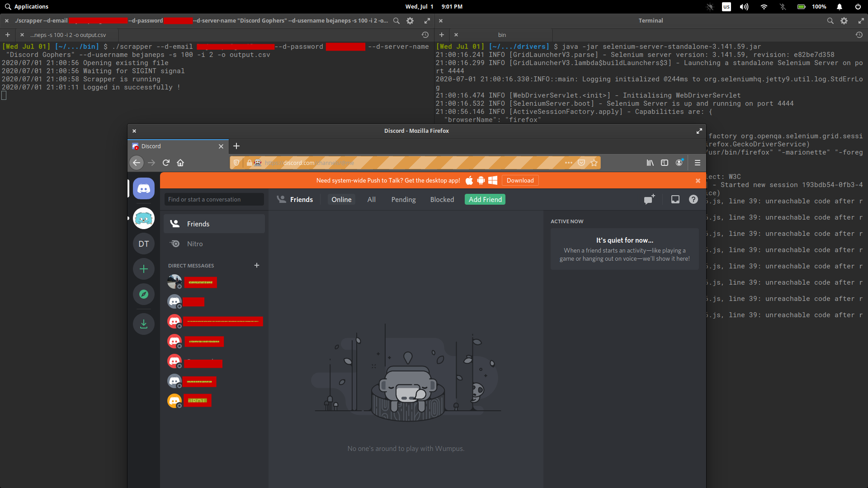The image size is (868, 488).
Task: Click the Add a Server plus icon
Action: point(144,269)
